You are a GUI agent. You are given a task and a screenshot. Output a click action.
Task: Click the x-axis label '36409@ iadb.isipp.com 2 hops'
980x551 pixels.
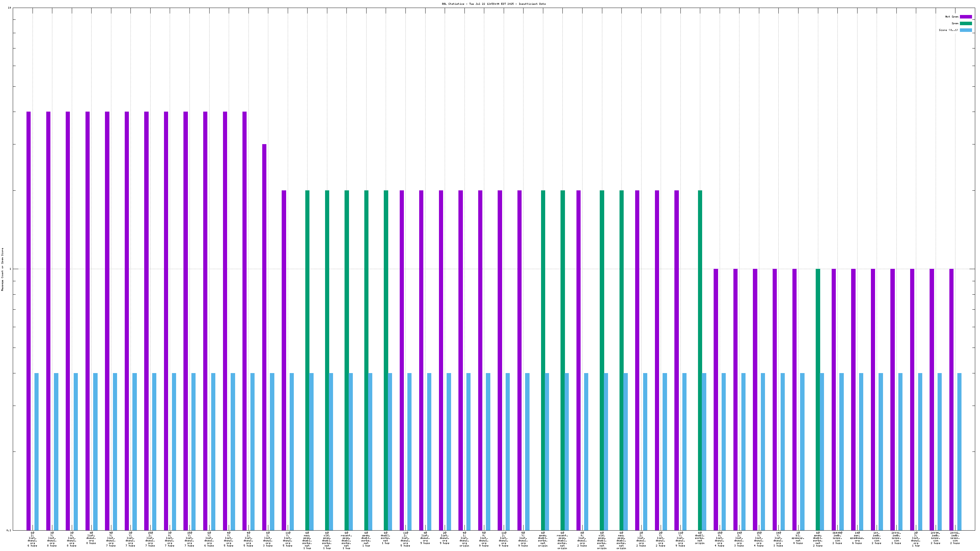click(837, 538)
